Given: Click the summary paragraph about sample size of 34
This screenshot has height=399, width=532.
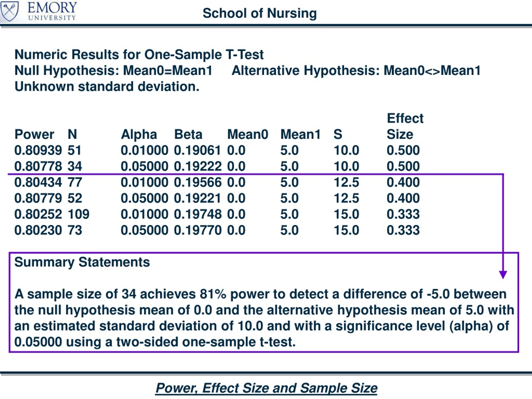Looking at the screenshot, I should 264,318.
